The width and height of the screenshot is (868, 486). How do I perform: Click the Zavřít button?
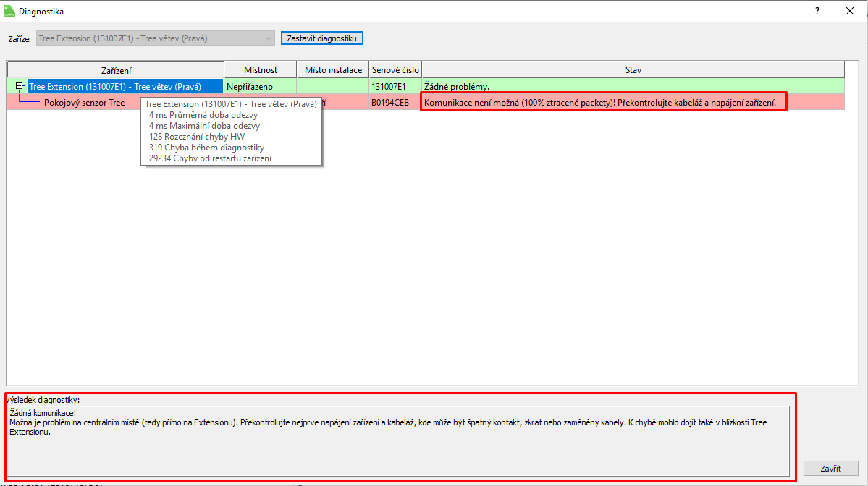click(830, 469)
